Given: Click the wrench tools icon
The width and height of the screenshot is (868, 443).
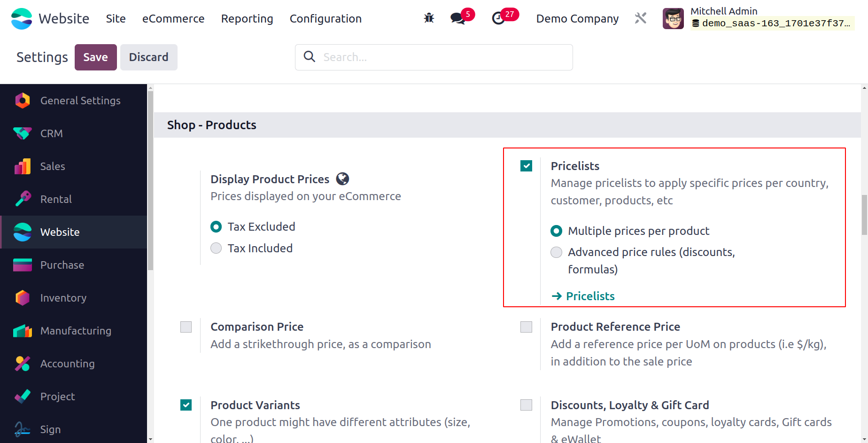Looking at the screenshot, I should (641, 18).
